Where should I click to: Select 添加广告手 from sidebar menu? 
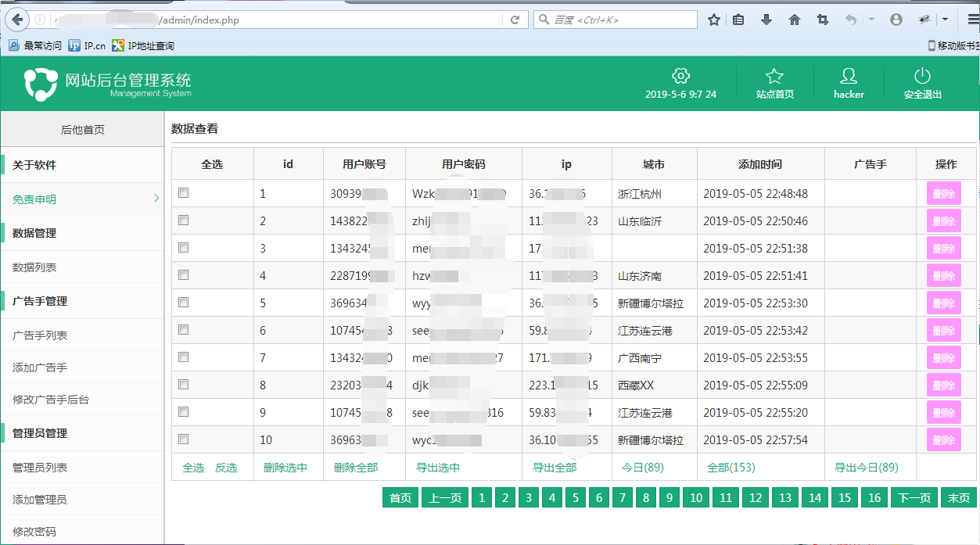(39, 368)
